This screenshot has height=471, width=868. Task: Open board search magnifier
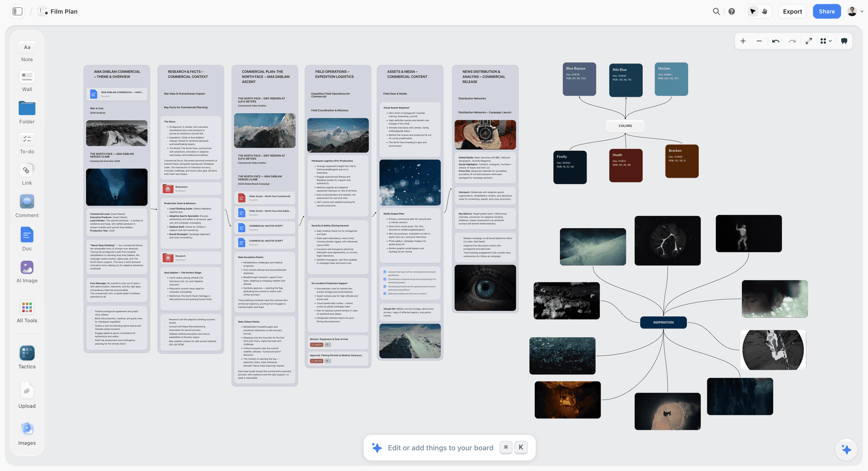[716, 11]
